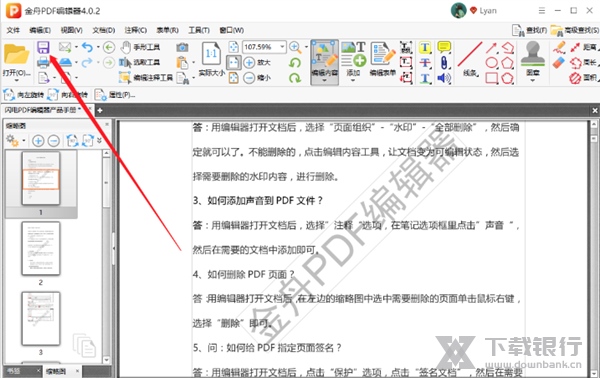Select the yellow highlight text tool
Image resolution: width=600 pixels, height=378 pixels.
pyautogui.click(x=425, y=47)
